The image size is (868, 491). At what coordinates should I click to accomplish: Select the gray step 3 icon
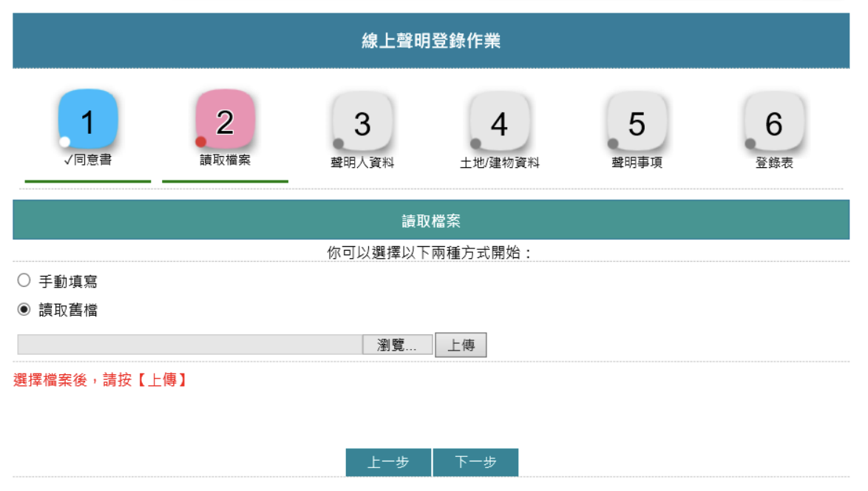pyautogui.click(x=362, y=123)
